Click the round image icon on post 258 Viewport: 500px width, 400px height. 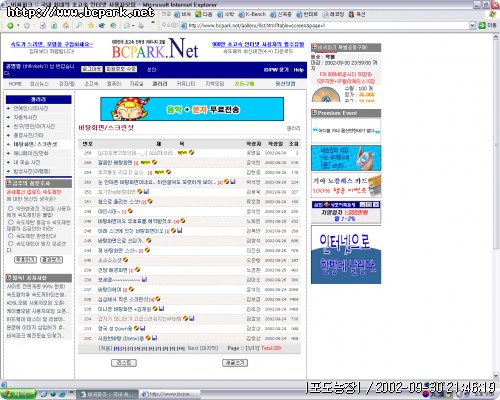pos(191,152)
